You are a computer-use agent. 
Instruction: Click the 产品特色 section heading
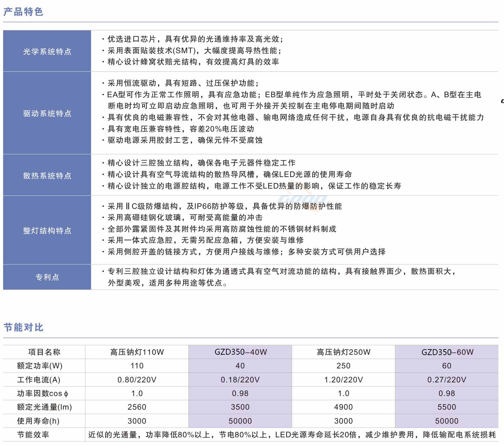(23, 12)
